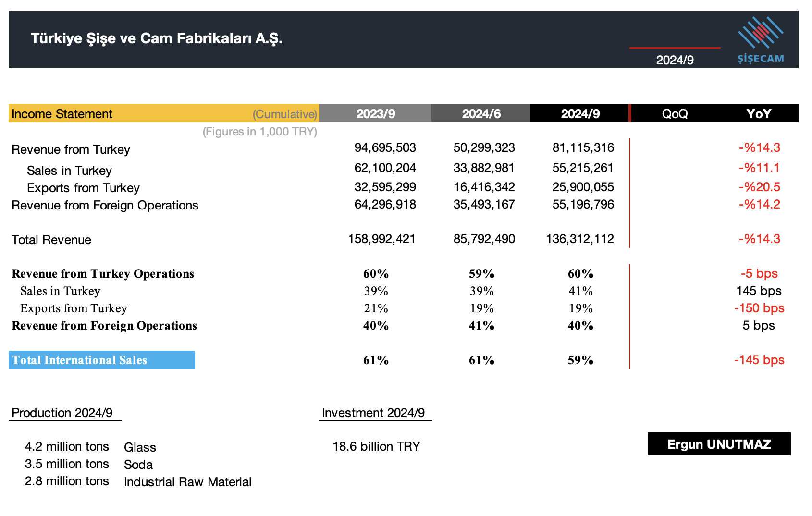Click the 2024/9 period label under red line
The height and width of the screenshot is (516, 812).
[x=675, y=60]
